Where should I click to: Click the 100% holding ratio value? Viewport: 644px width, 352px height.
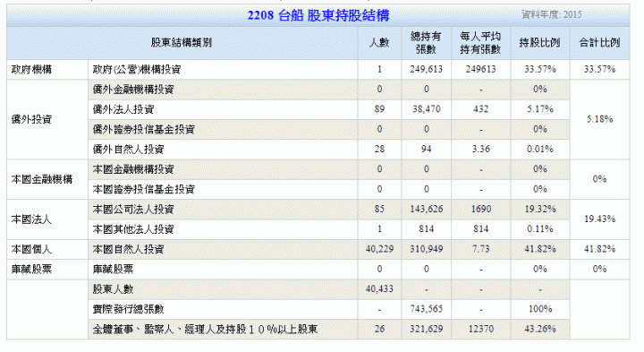coord(540,309)
